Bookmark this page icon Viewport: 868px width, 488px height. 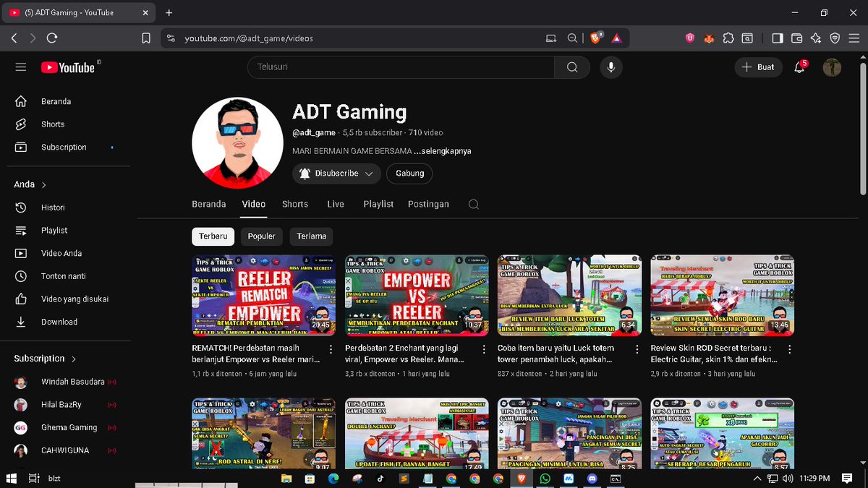click(x=145, y=38)
